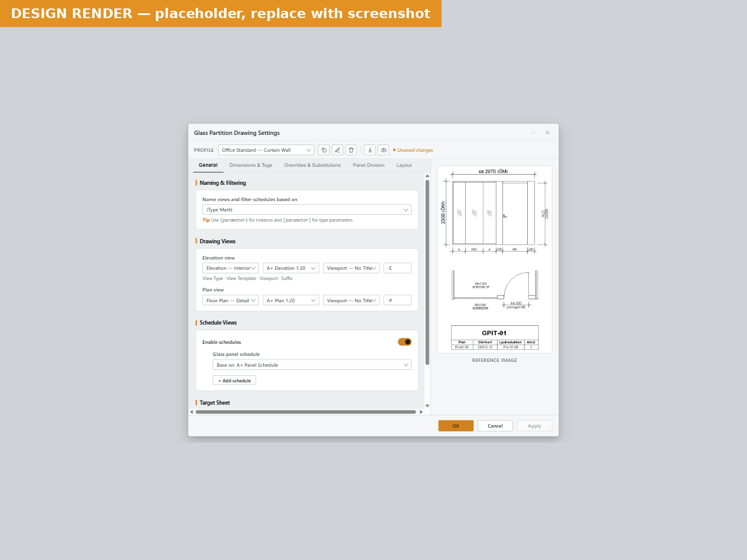Select the Layout tab
Image resolution: width=747 pixels, height=560 pixels.
[404, 165]
